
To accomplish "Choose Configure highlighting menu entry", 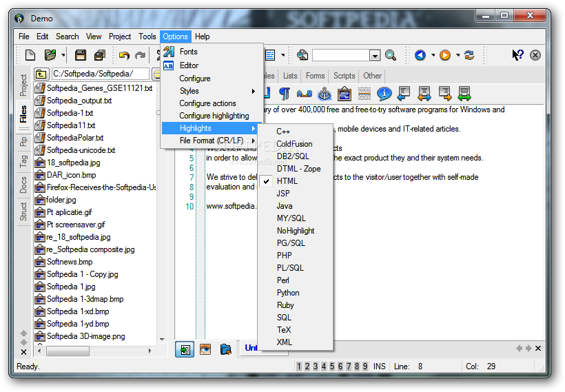I will [212, 116].
